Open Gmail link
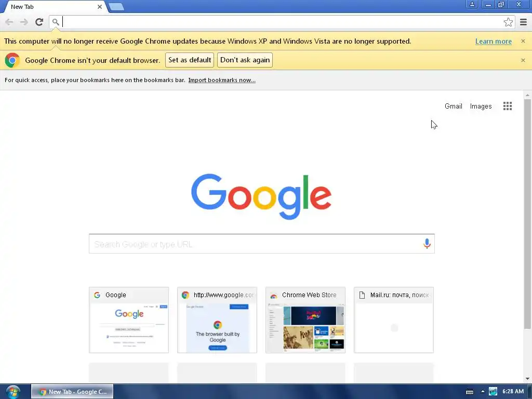This screenshot has width=532, height=399. pyautogui.click(x=453, y=106)
